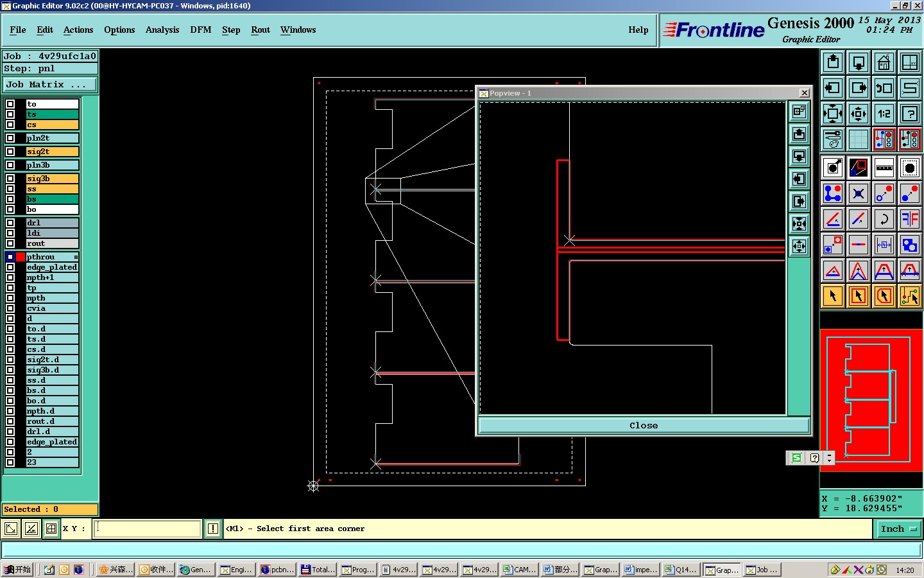The width and height of the screenshot is (924, 578).
Task: Select the ruler measurement tool
Action: (x=884, y=168)
